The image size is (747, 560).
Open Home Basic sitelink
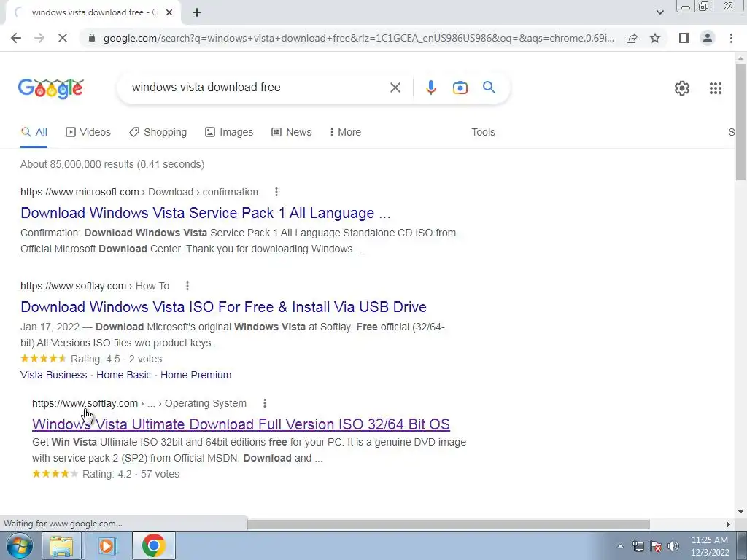(x=123, y=375)
